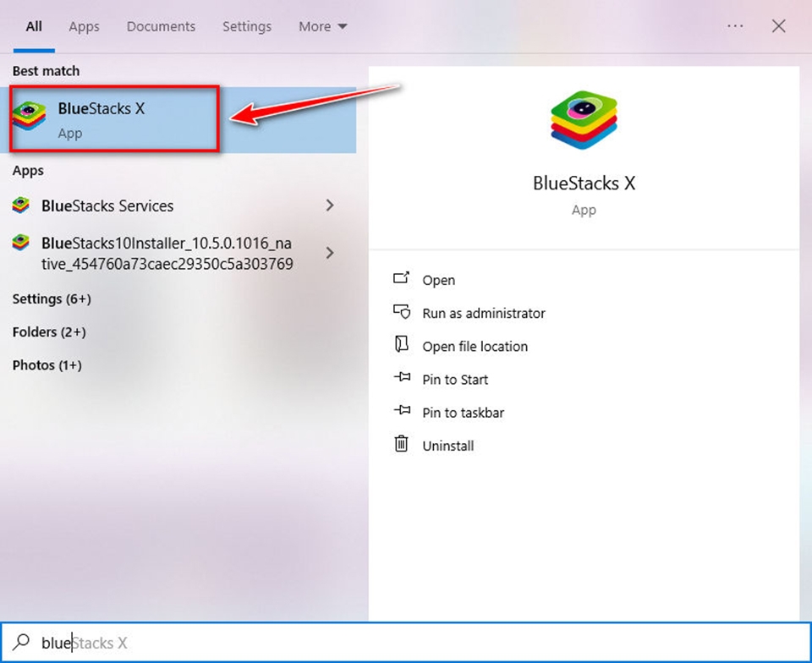
Task: Select the BlueStacks Services result
Action: pos(178,205)
